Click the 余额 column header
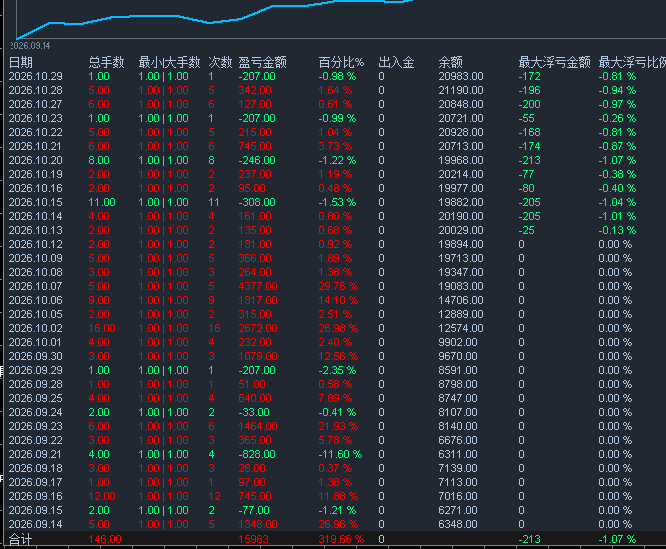Image resolution: width=666 pixels, height=549 pixels. pos(450,62)
